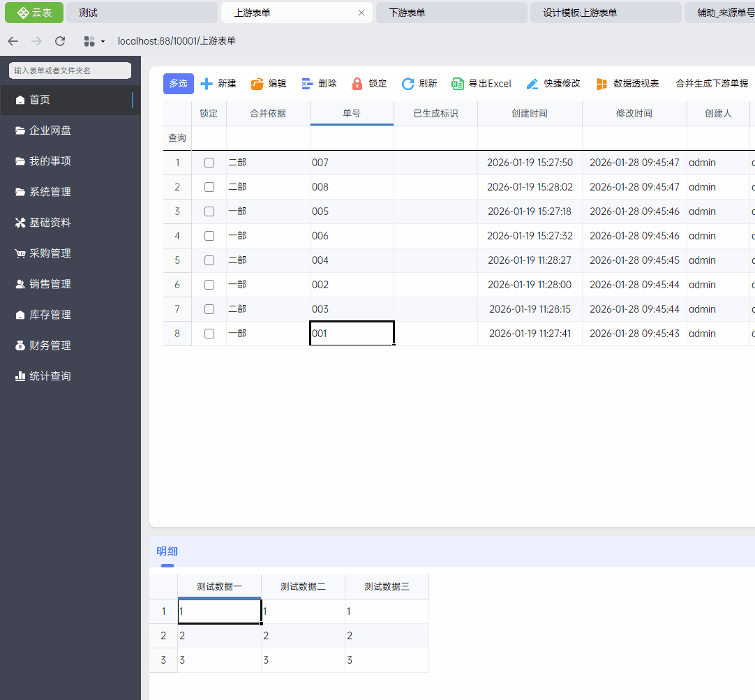The width and height of the screenshot is (755, 700).
Task: Toggle the checkbox for row 001
Action: pos(209,334)
